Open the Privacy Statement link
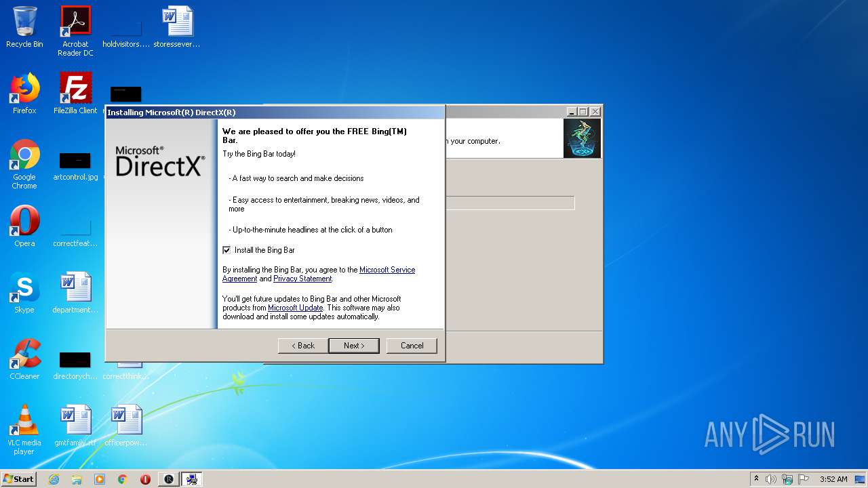868x488 pixels. 302,279
